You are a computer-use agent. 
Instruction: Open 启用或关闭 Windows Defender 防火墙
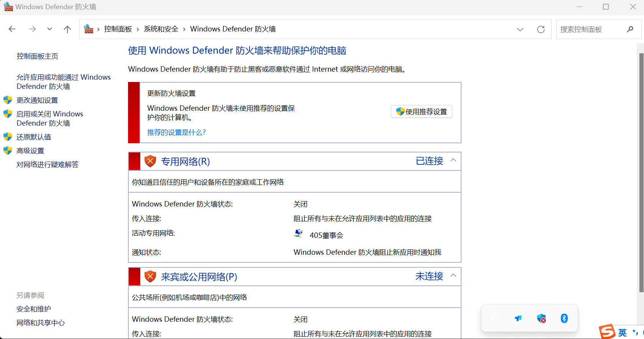[50, 118]
